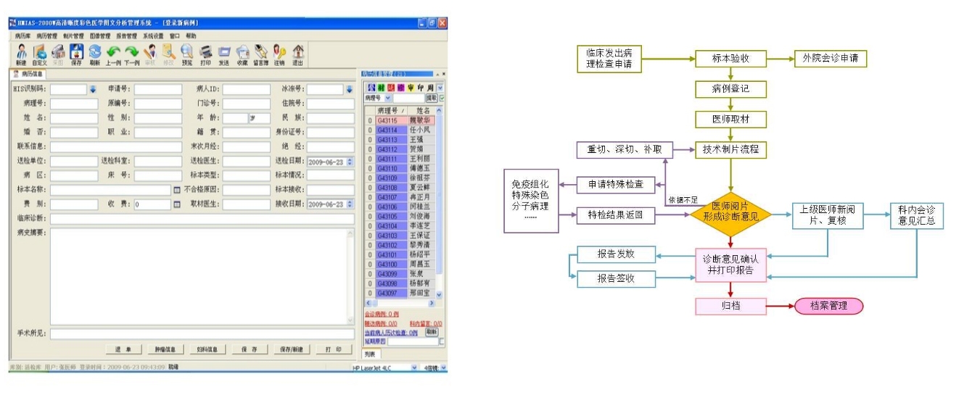Viewport: 980px width, 395px height.
Task: Open the HP LaserJet printer dropdown
Action: 414,368
